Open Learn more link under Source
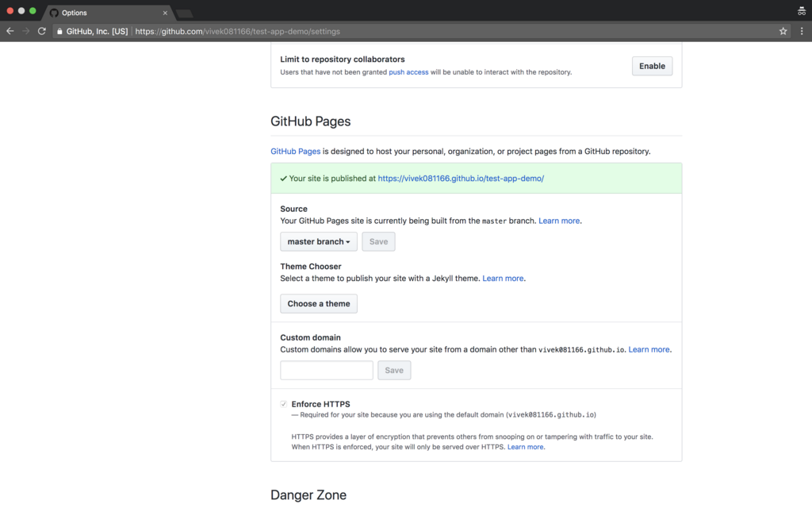 point(559,221)
